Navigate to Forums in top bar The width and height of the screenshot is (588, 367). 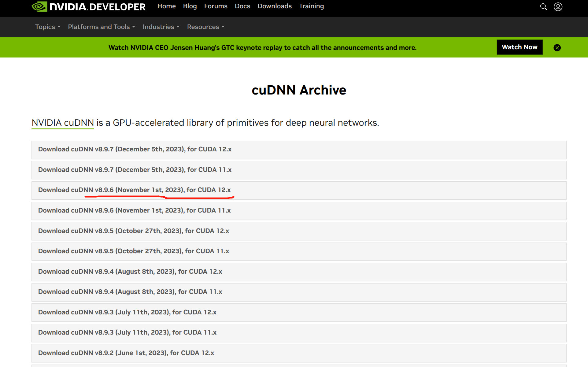pyautogui.click(x=216, y=6)
